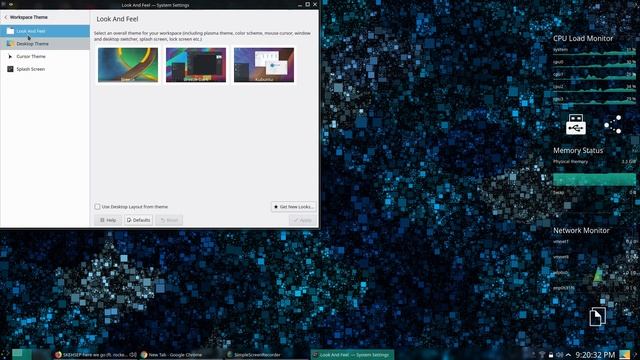Click the 9:20:32 PM clock
This screenshot has height=360, width=640.
(595, 355)
